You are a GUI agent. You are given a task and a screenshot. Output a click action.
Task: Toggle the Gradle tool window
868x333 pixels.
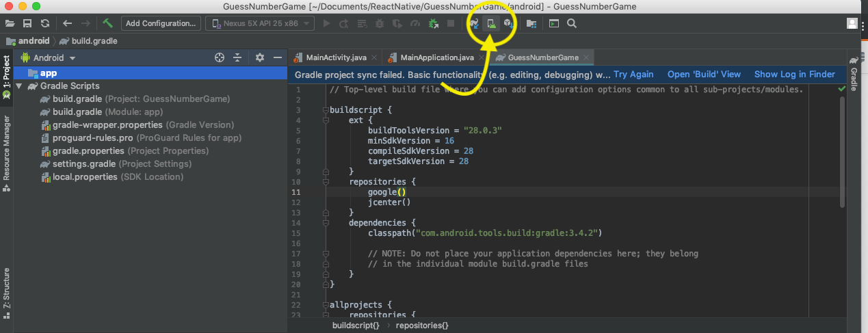pyautogui.click(x=854, y=74)
